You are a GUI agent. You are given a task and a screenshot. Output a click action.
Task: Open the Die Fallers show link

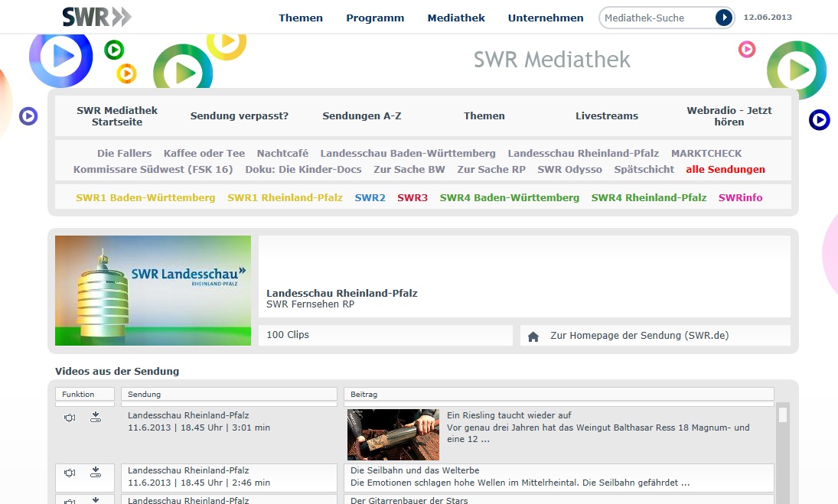tap(125, 153)
